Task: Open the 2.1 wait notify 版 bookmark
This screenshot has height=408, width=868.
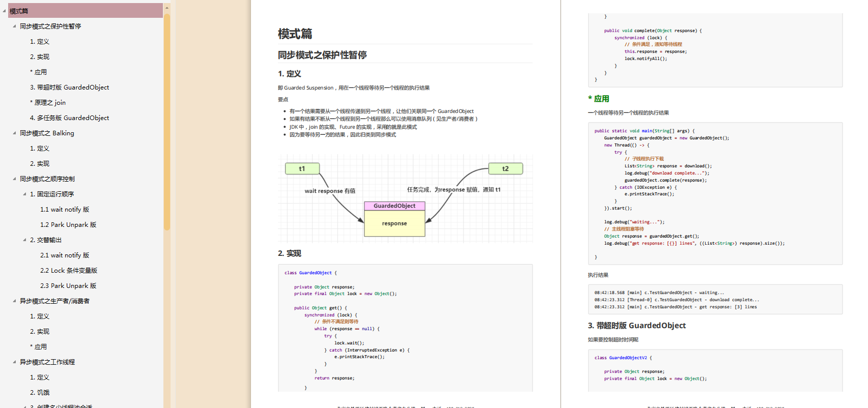Action: 65,255
